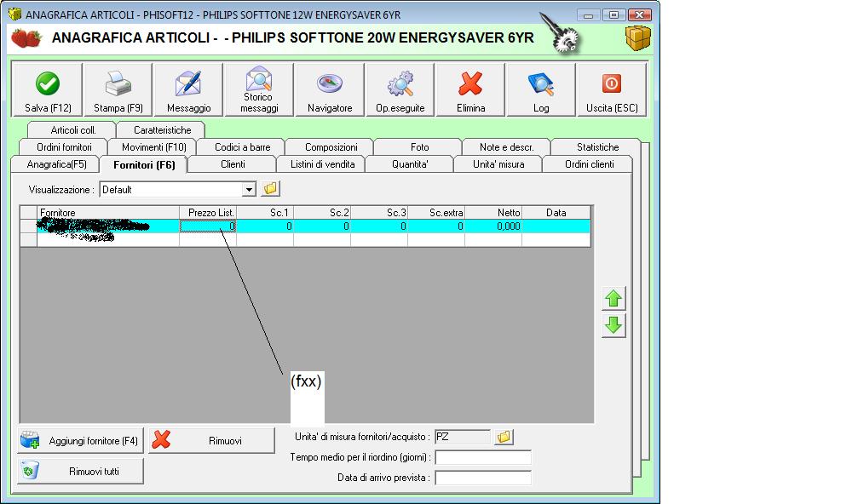Click Prezzo List. cell in supplier row
864x504 pixels.
[x=208, y=226]
